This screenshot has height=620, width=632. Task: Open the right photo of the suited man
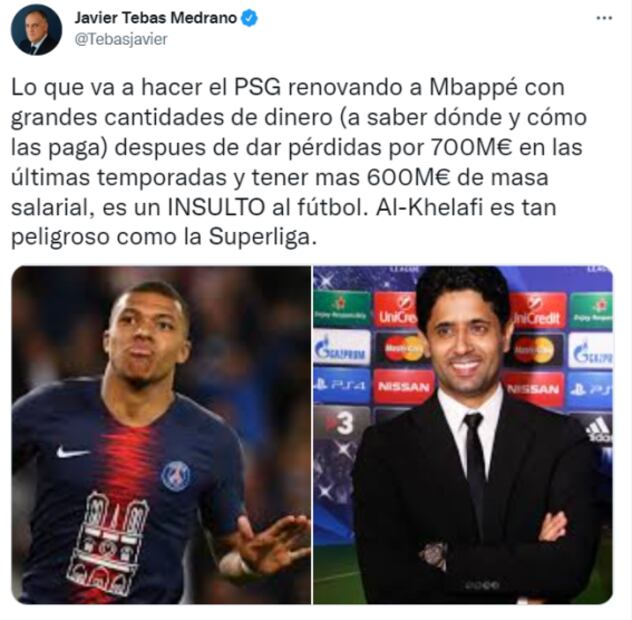click(463, 435)
